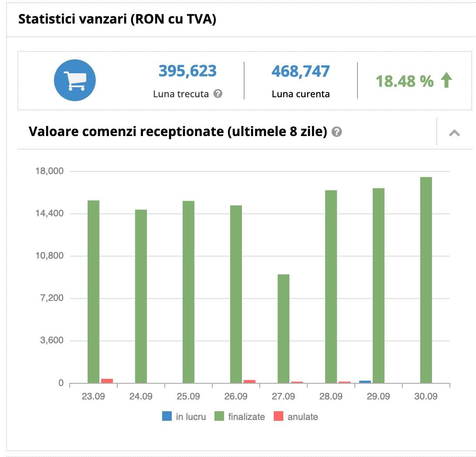
Task: Select the 468,747 current month value
Action: [x=300, y=71]
